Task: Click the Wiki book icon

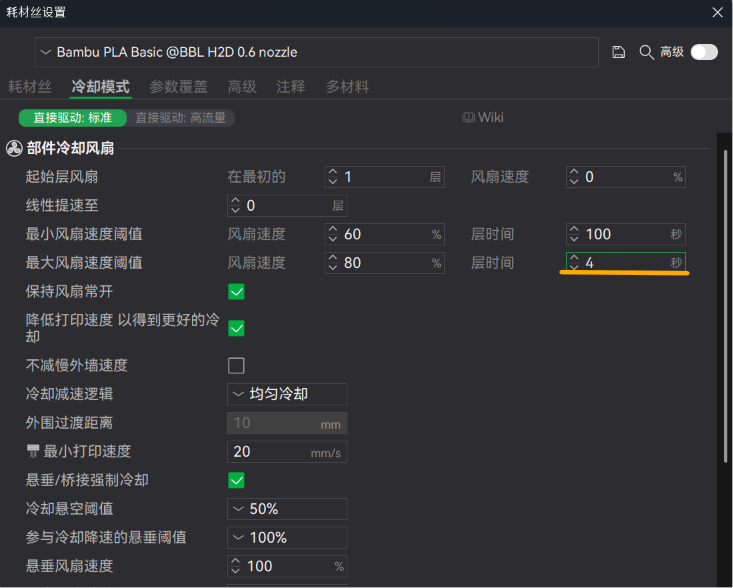Action: (468, 117)
